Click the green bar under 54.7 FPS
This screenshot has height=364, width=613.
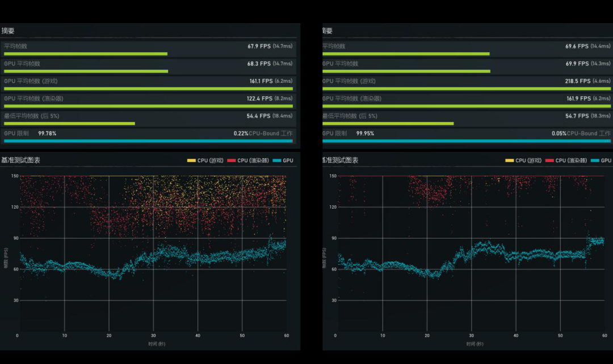pyautogui.click(x=388, y=124)
